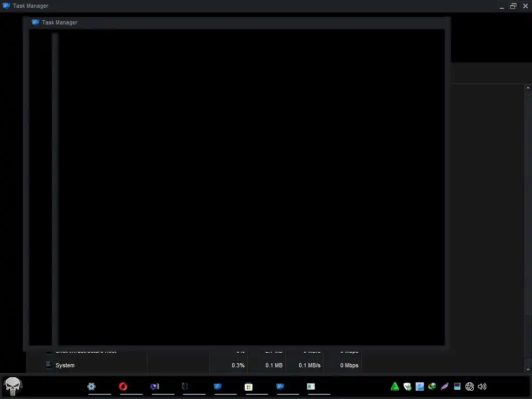Click the green triangle tray icon
The height and width of the screenshot is (399, 532).
pos(395,387)
